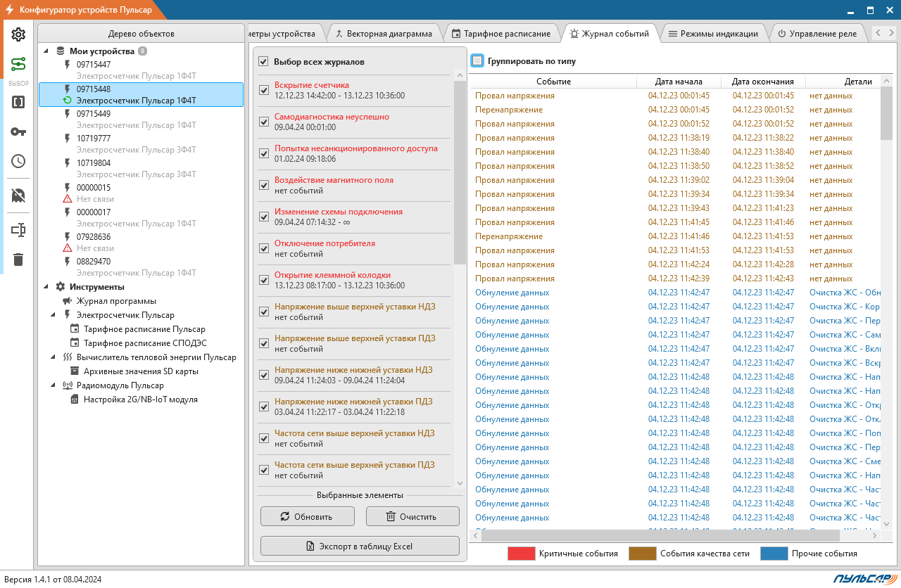The image size is (901, 588).
Task: Click warning icon under device 00000015
Action: 68,199
